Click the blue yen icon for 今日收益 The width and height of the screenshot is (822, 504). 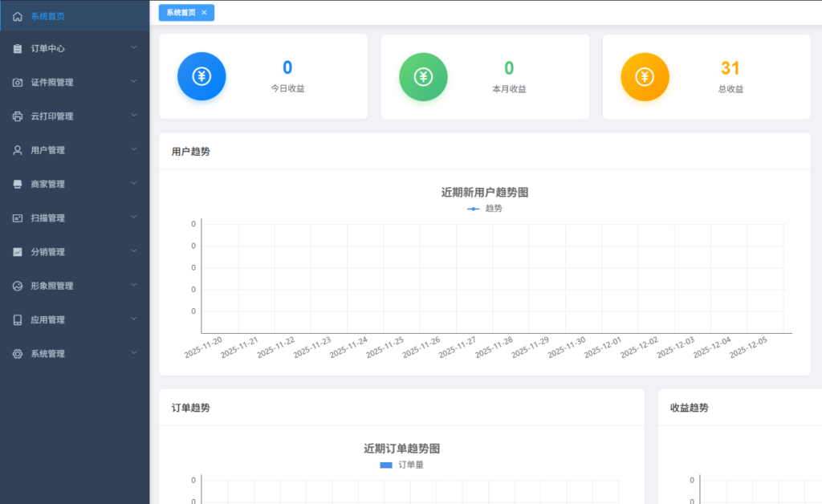201,77
